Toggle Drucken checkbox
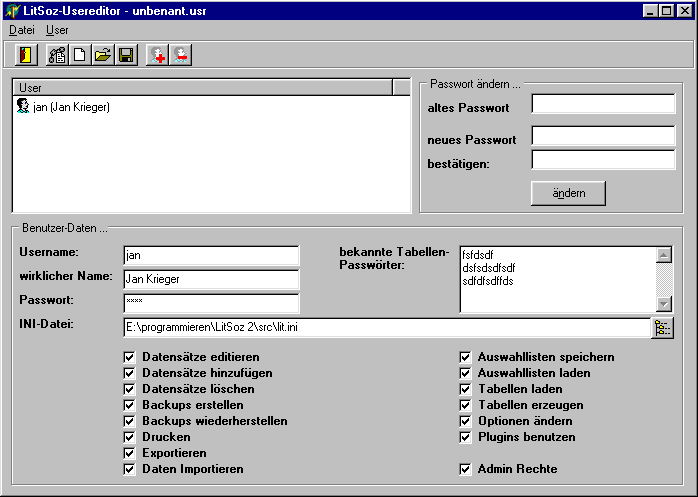The height and width of the screenshot is (497, 698). 129,437
